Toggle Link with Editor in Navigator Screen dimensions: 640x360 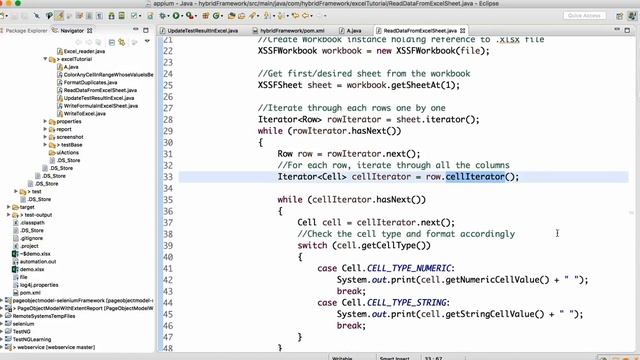coord(122,42)
